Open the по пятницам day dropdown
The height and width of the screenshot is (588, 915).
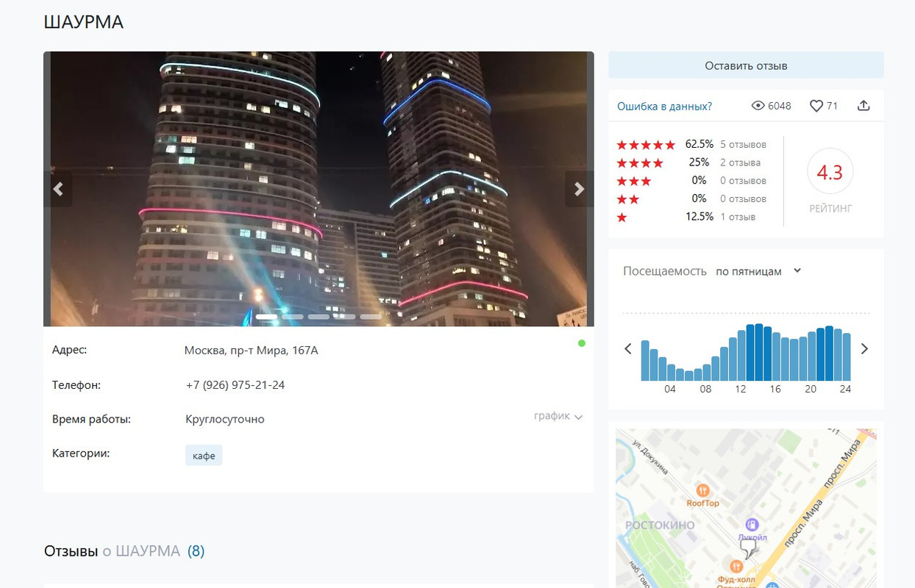click(758, 271)
